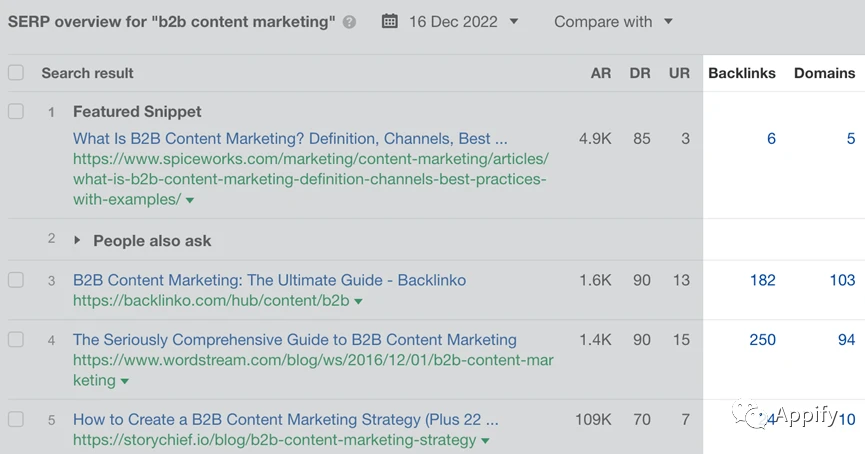
Task: Open the spiceworks URL dropdown arrow
Action: pos(190,200)
